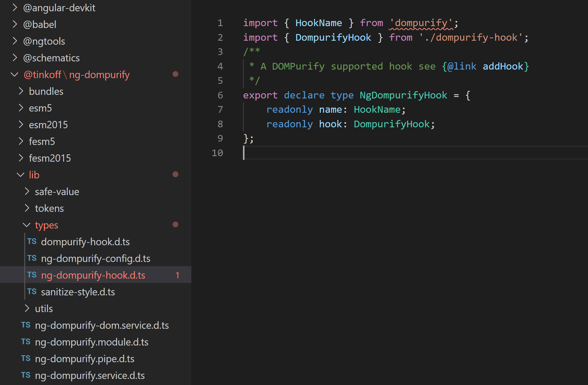588x385 pixels.
Task: Click TS icon beside sanitize-style.d.ts
Action: 32,292
